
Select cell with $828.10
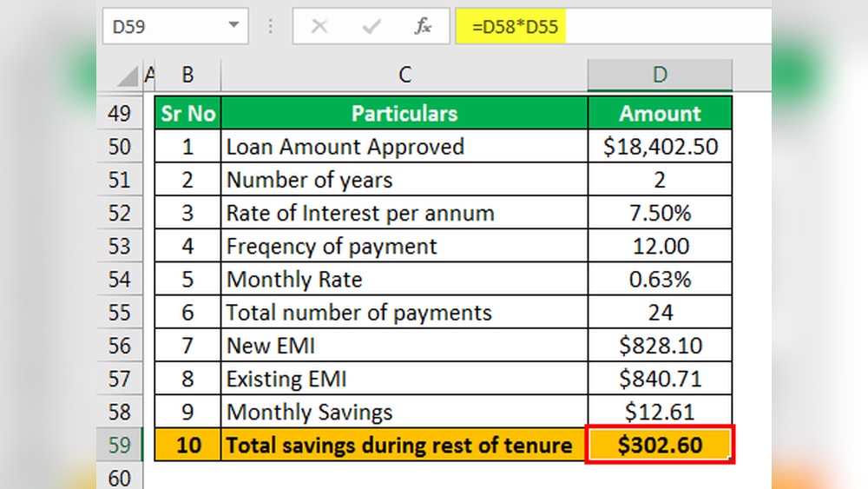[x=660, y=346]
